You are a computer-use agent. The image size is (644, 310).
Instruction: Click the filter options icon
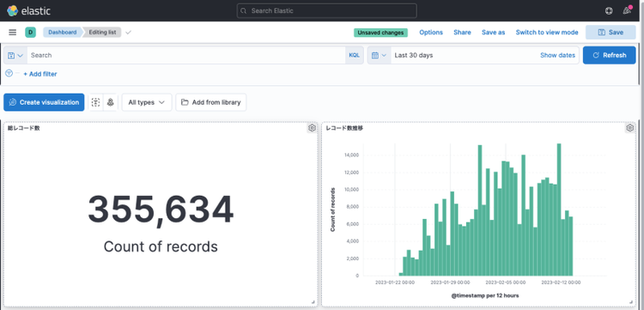[x=9, y=73]
